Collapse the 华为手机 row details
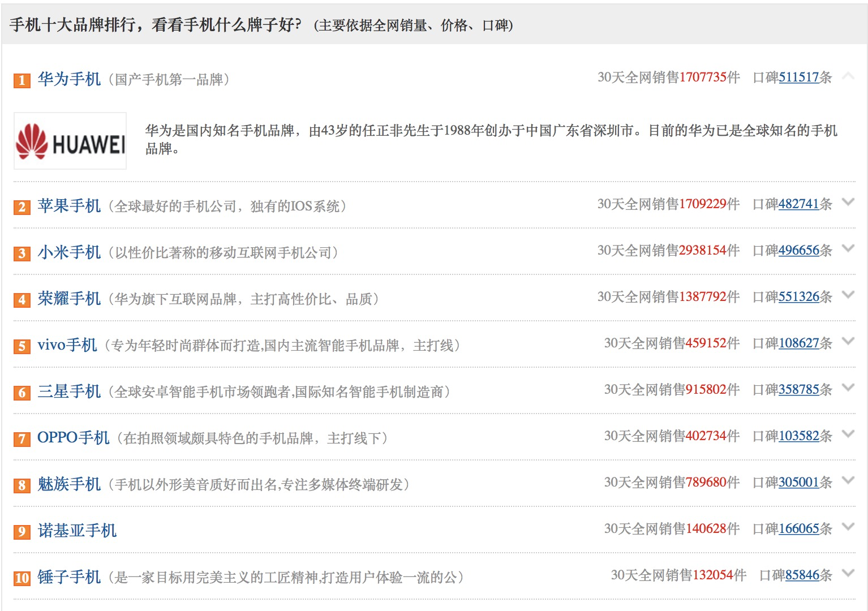This screenshot has height=611, width=868. click(x=848, y=76)
